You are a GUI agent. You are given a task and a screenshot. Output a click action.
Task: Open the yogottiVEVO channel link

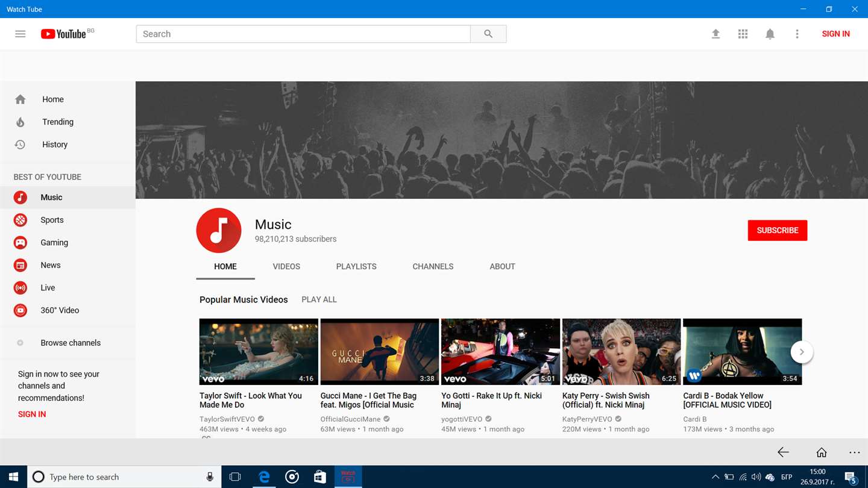462,419
